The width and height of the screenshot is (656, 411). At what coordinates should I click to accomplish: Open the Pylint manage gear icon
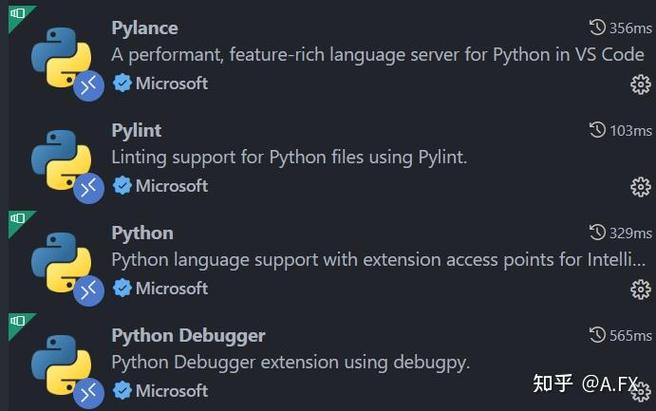[x=641, y=187]
